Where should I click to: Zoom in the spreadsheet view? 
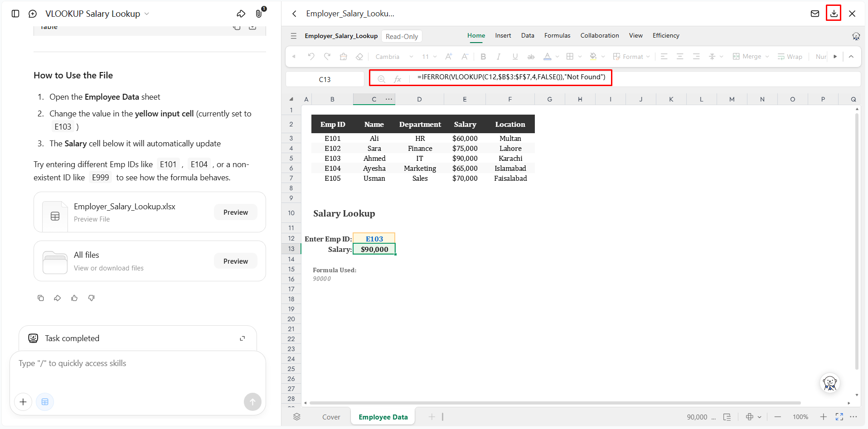[824, 417]
